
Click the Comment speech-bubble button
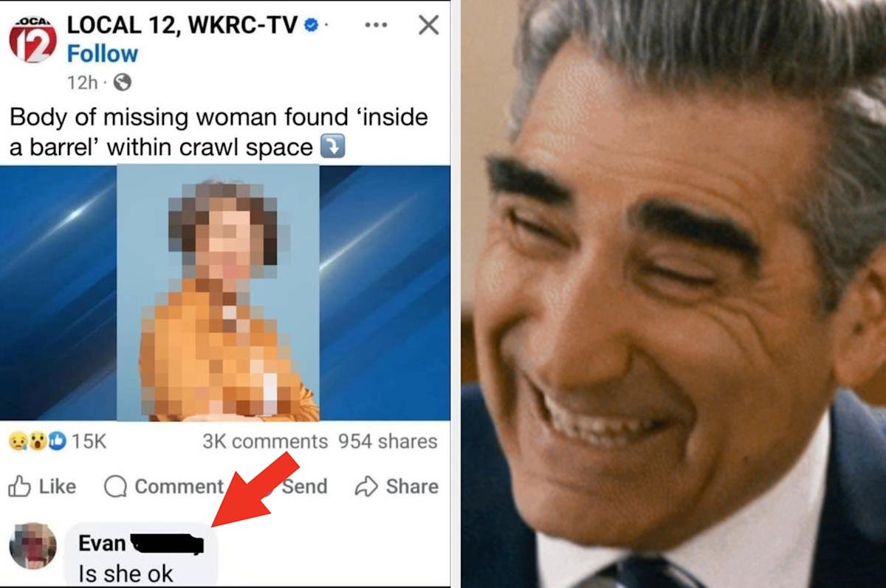click(164, 486)
